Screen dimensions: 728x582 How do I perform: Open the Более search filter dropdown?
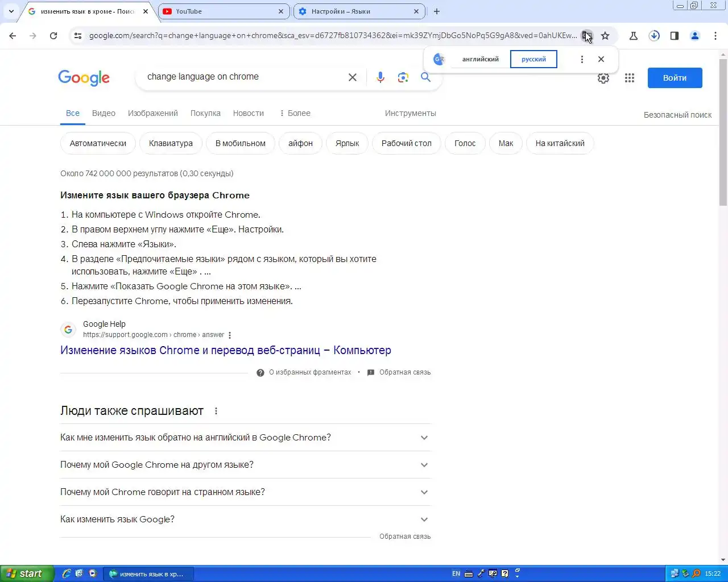295,113
